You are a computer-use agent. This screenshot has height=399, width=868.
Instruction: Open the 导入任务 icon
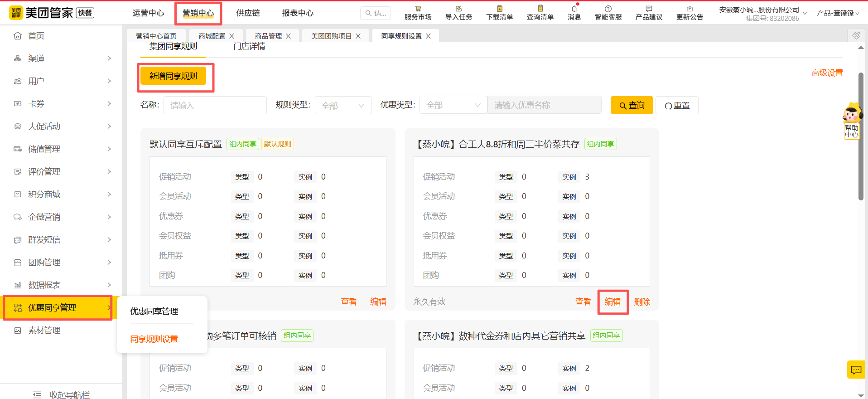click(458, 9)
